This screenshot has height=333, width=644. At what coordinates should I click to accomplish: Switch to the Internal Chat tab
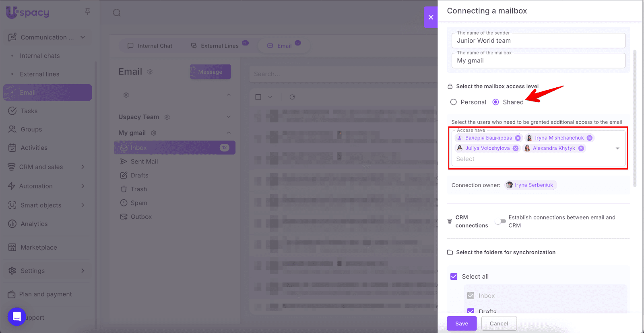tap(150, 46)
